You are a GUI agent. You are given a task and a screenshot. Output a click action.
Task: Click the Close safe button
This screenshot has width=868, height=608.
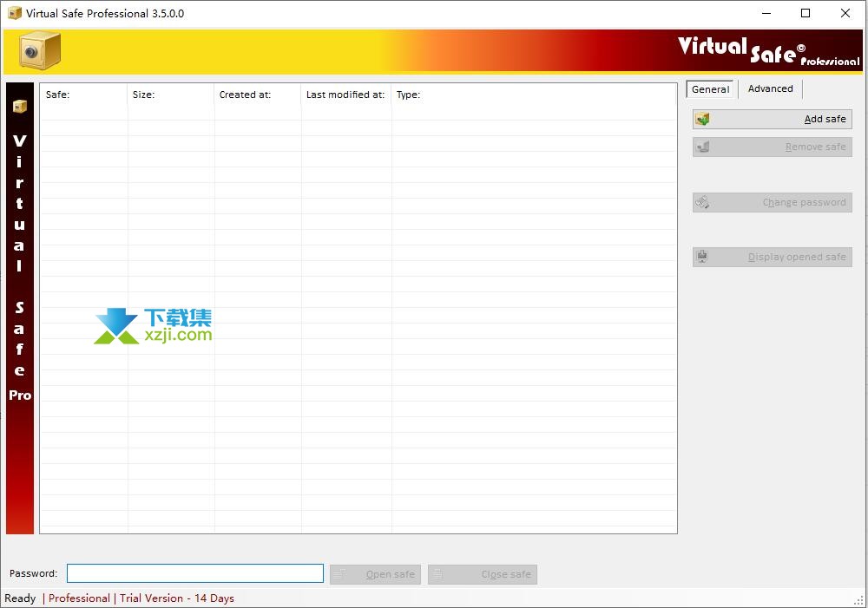(482, 574)
